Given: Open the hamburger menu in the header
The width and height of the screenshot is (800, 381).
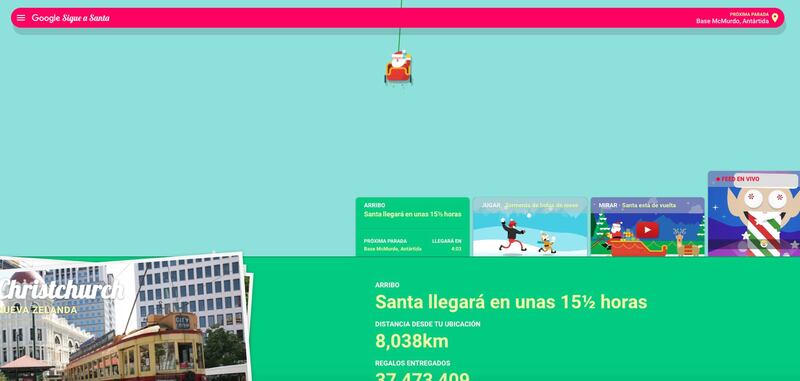Looking at the screenshot, I should [21, 18].
